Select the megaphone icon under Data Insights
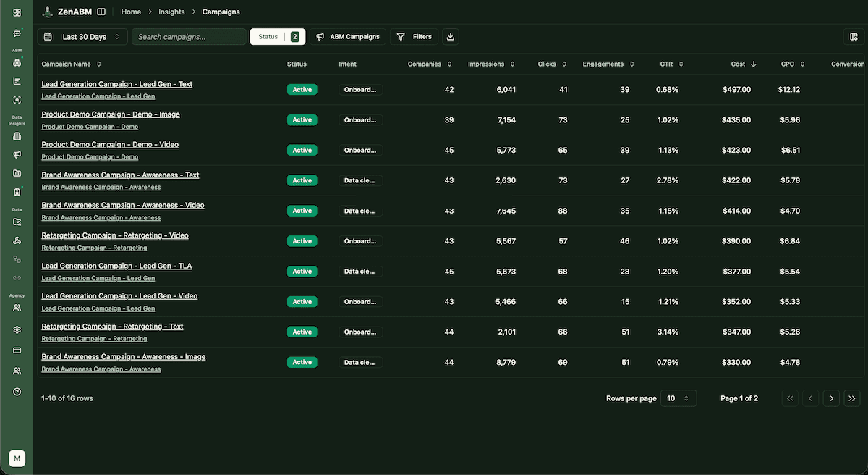This screenshot has width=868, height=475. coord(17,154)
